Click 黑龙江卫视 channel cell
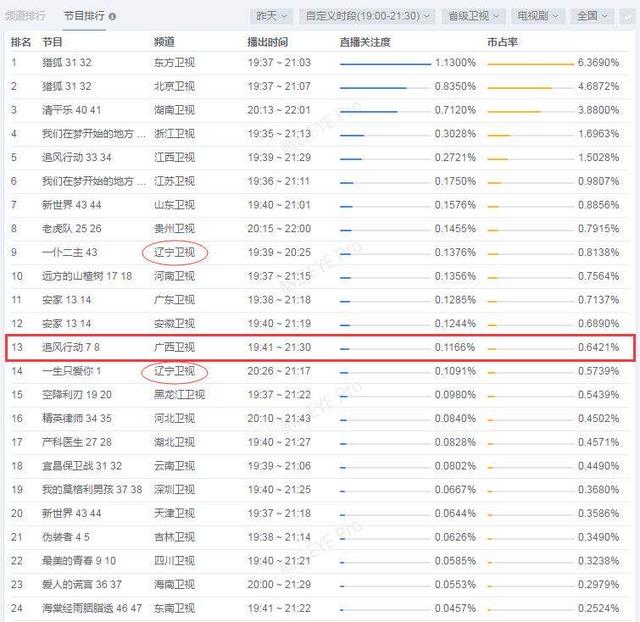The width and height of the screenshot is (640, 622). pos(180,394)
